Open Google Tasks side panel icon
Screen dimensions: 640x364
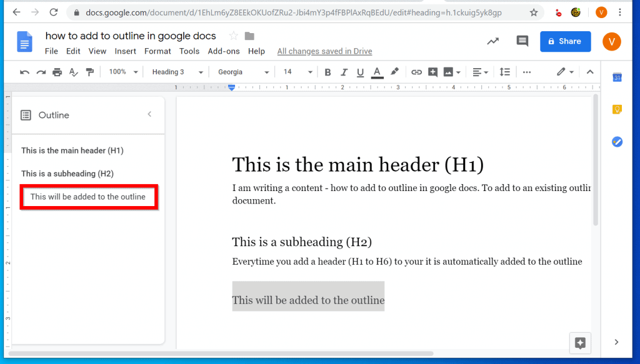[617, 142]
